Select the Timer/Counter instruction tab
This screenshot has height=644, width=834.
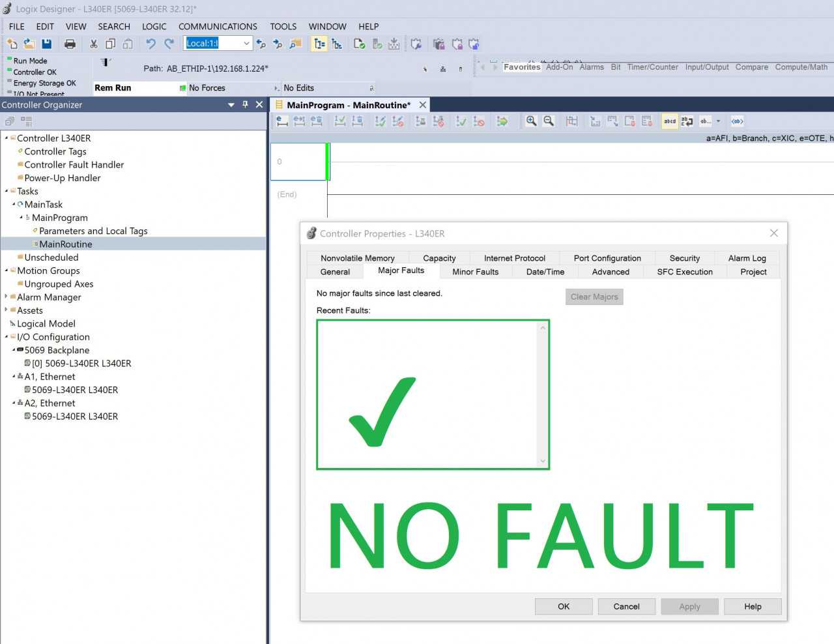click(x=652, y=67)
